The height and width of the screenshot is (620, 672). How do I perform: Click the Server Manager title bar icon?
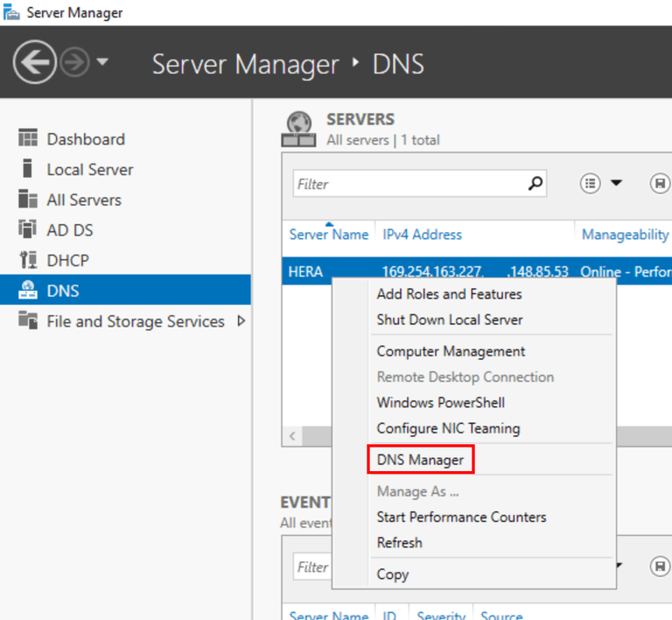pyautogui.click(x=11, y=12)
